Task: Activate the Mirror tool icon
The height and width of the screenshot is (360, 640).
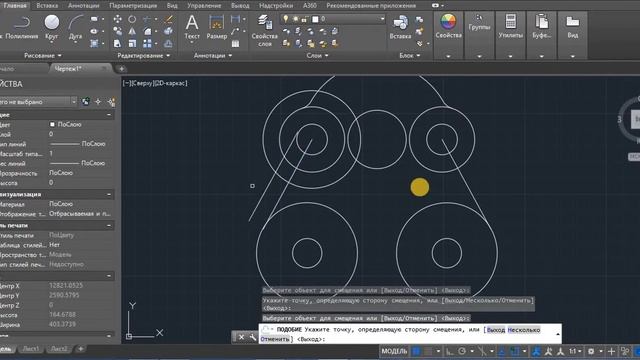Action: (x=132, y=31)
